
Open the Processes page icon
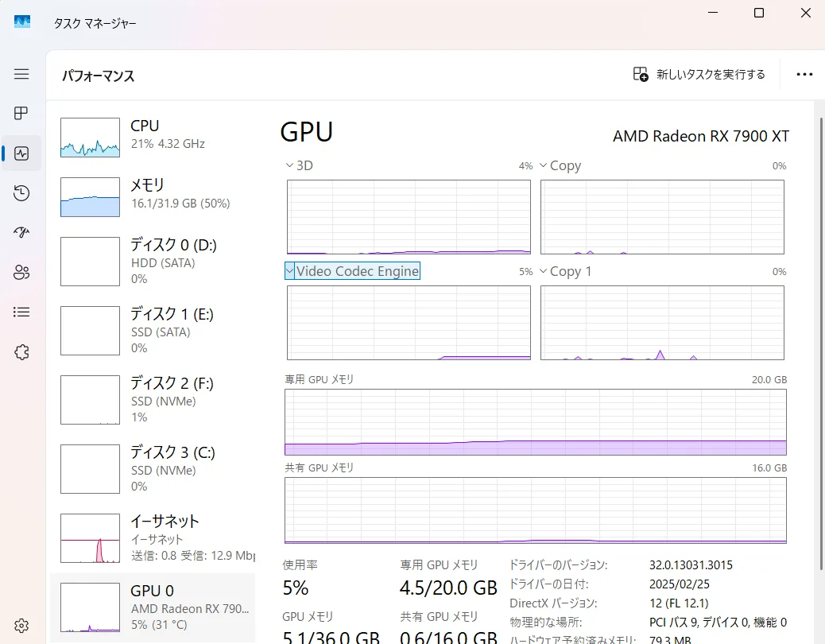(x=21, y=114)
